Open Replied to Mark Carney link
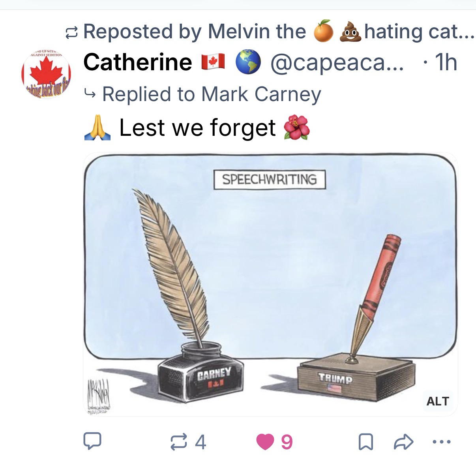Image resolution: width=476 pixels, height=469 pixels. point(212,94)
